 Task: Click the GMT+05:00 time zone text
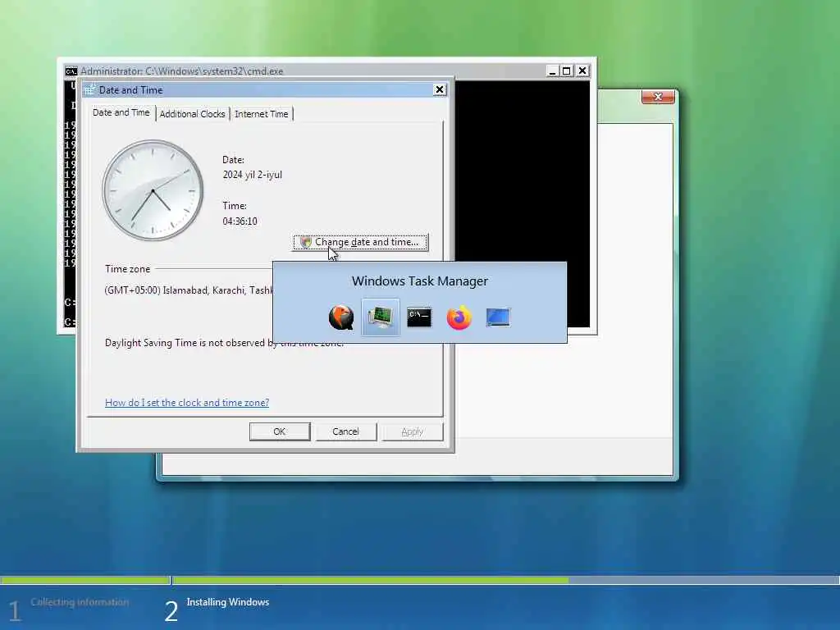pyautogui.click(x=189, y=290)
